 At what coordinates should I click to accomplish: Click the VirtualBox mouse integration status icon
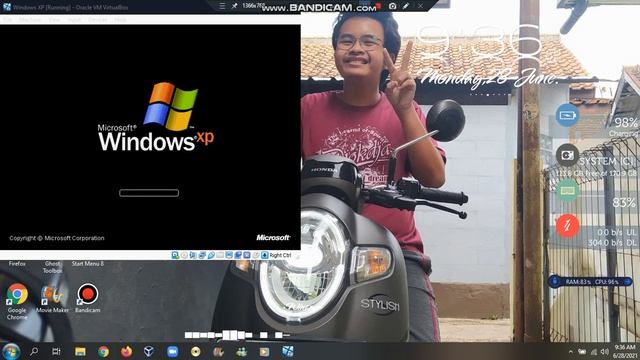coord(256,255)
